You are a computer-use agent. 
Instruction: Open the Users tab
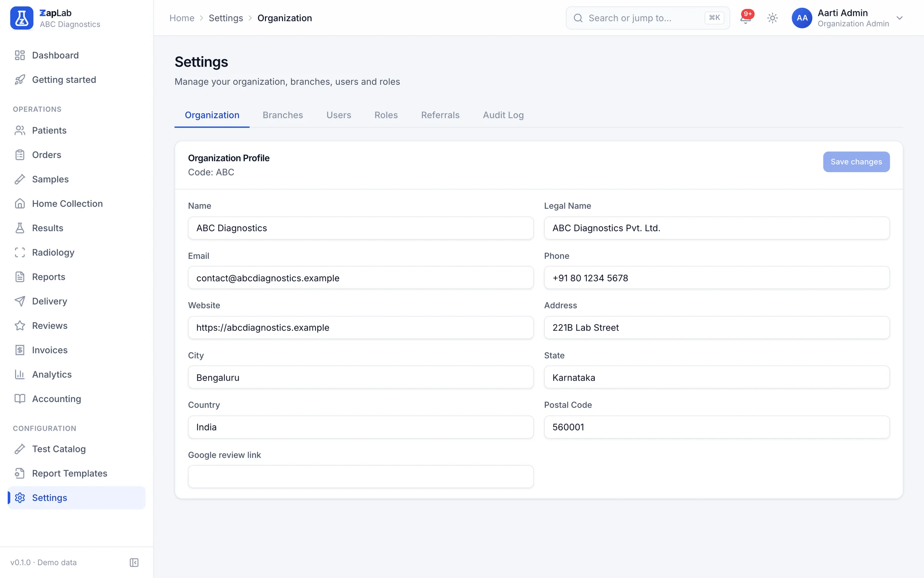(x=339, y=115)
